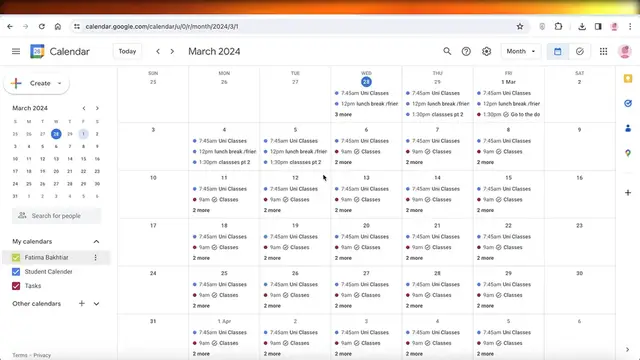The image size is (640, 360).
Task: Collapse My calendars section
Action: [x=96, y=242]
